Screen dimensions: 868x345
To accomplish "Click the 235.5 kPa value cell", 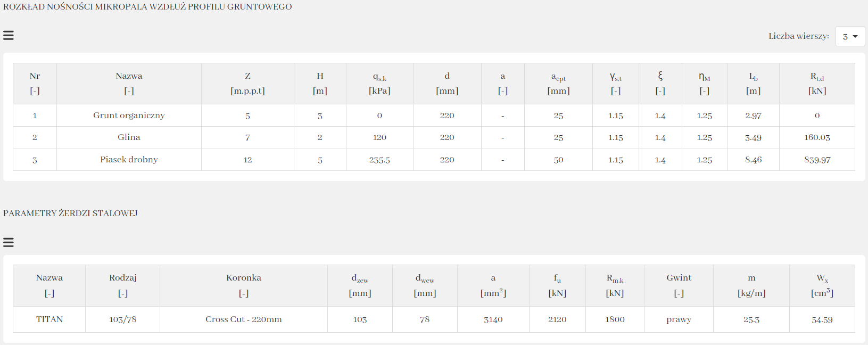I will [379, 160].
